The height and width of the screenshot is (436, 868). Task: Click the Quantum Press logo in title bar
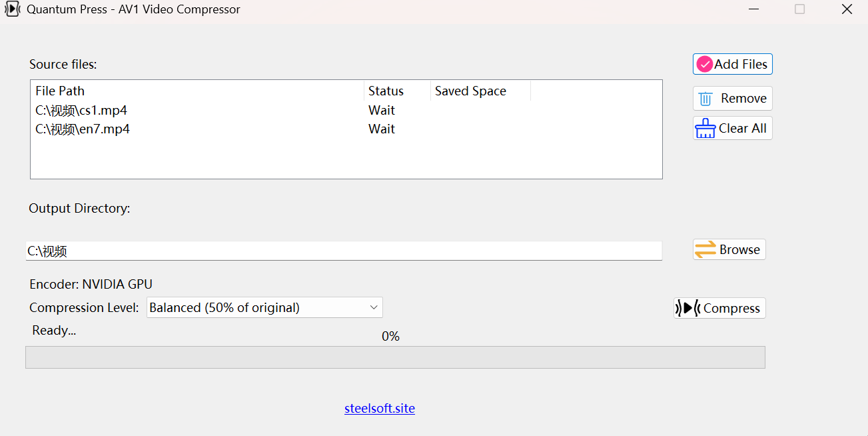(12, 9)
